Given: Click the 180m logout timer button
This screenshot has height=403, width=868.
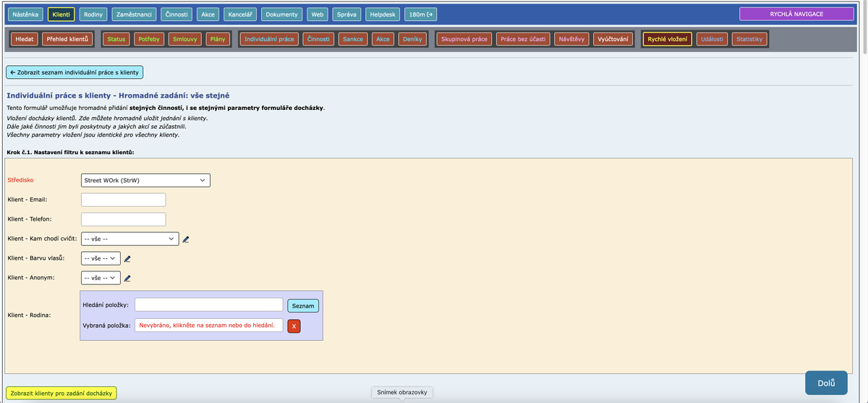Looking at the screenshot, I should click(420, 14).
